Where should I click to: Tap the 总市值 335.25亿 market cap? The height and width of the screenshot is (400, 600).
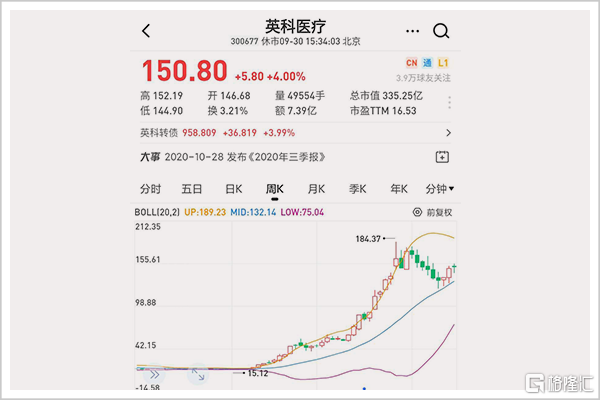tap(386, 96)
